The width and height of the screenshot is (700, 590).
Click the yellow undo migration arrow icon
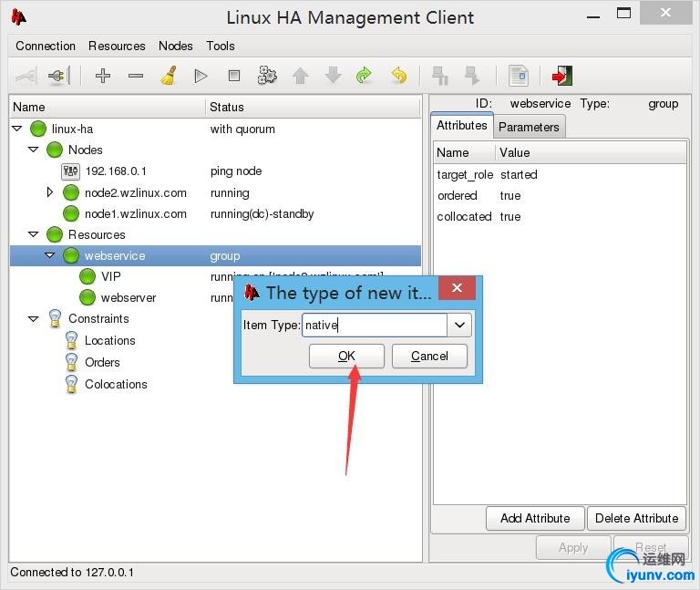[x=398, y=76]
